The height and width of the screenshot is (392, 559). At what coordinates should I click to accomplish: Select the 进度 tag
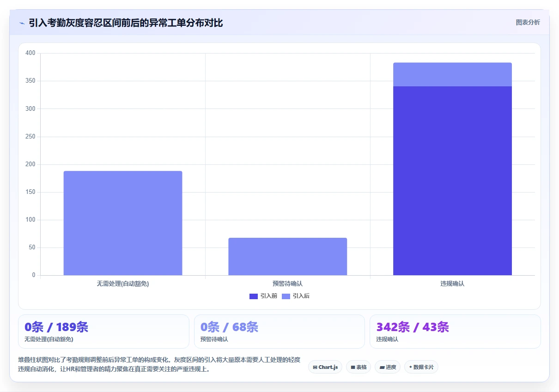pos(388,367)
